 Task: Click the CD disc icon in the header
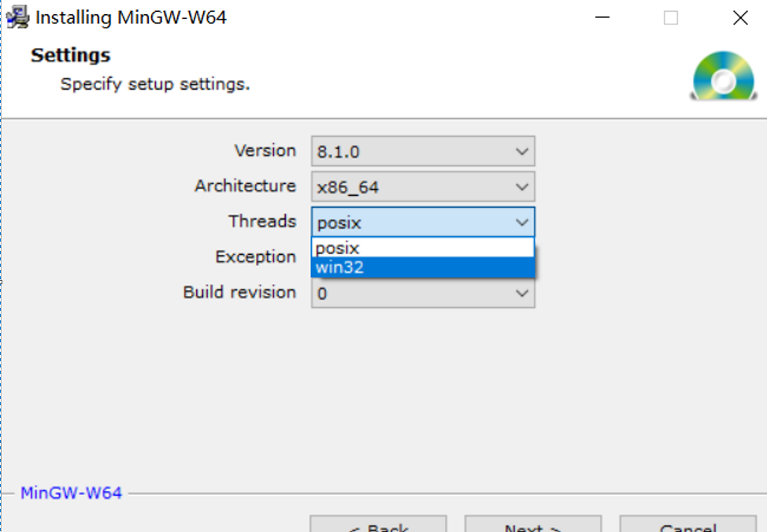click(x=723, y=76)
